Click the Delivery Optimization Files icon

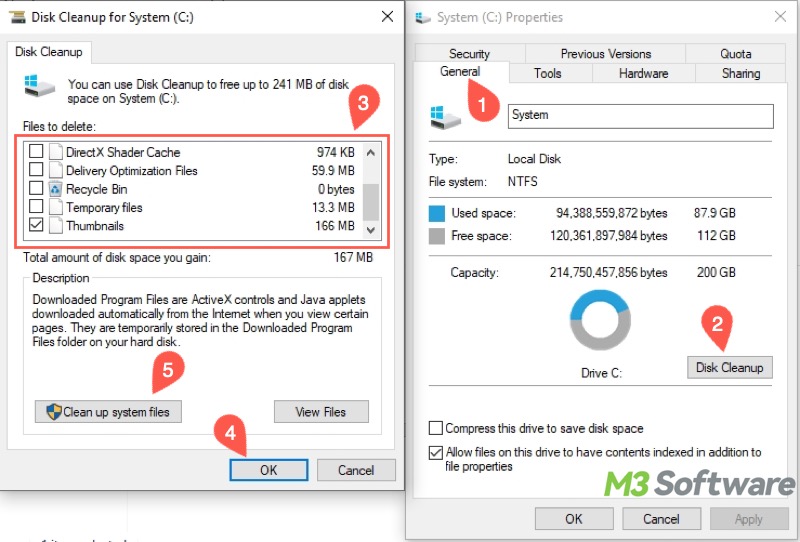point(56,171)
